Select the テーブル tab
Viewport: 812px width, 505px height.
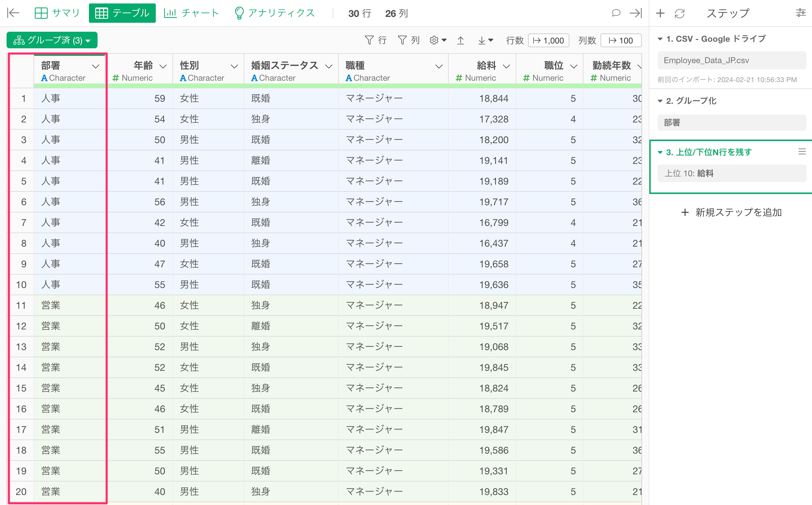pos(122,13)
